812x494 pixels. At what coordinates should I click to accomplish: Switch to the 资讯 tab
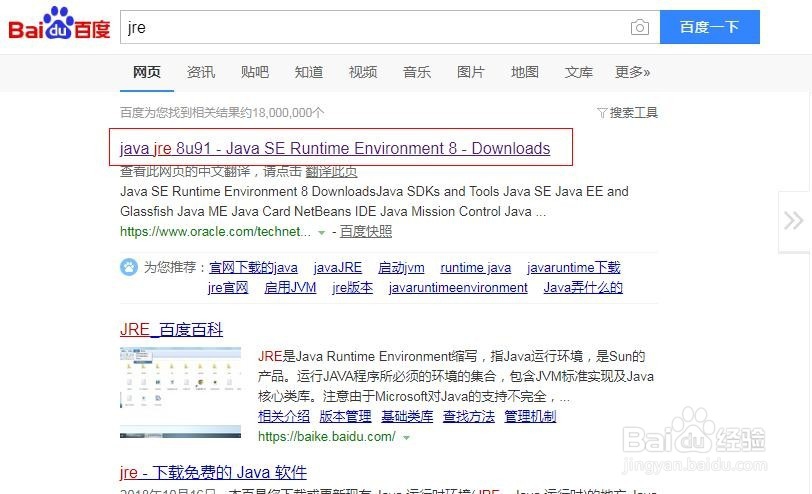coord(200,72)
